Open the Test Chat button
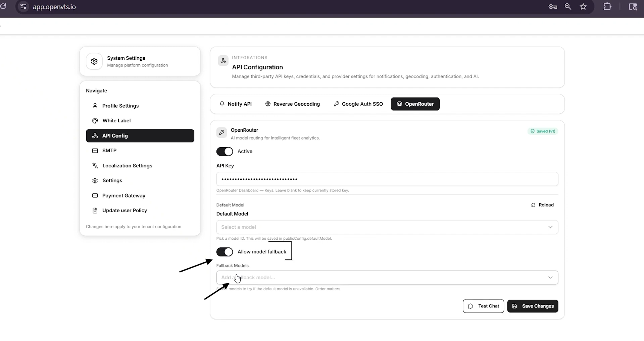This screenshot has width=644, height=341. (483, 306)
